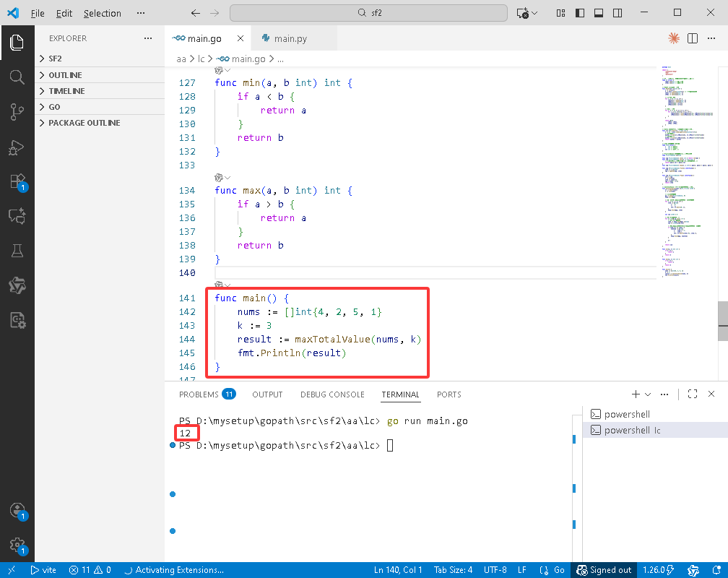Open the Testing flask view
Image resolution: width=728 pixels, height=578 pixels.
[17, 251]
